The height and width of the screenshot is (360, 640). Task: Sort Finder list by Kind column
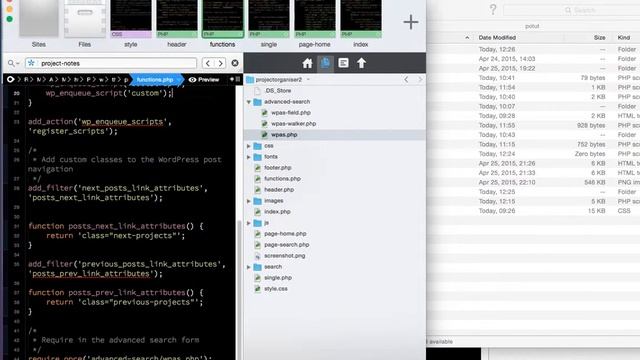[624, 38]
